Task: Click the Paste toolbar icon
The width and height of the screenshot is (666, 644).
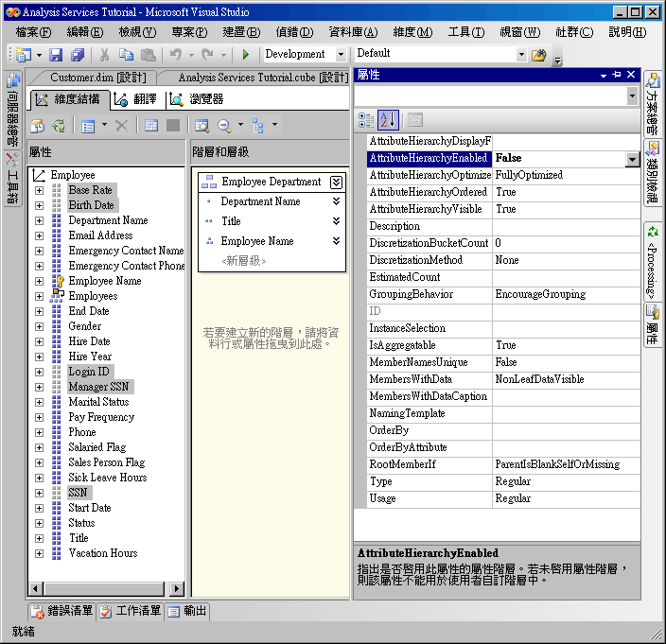Action: click(149, 54)
